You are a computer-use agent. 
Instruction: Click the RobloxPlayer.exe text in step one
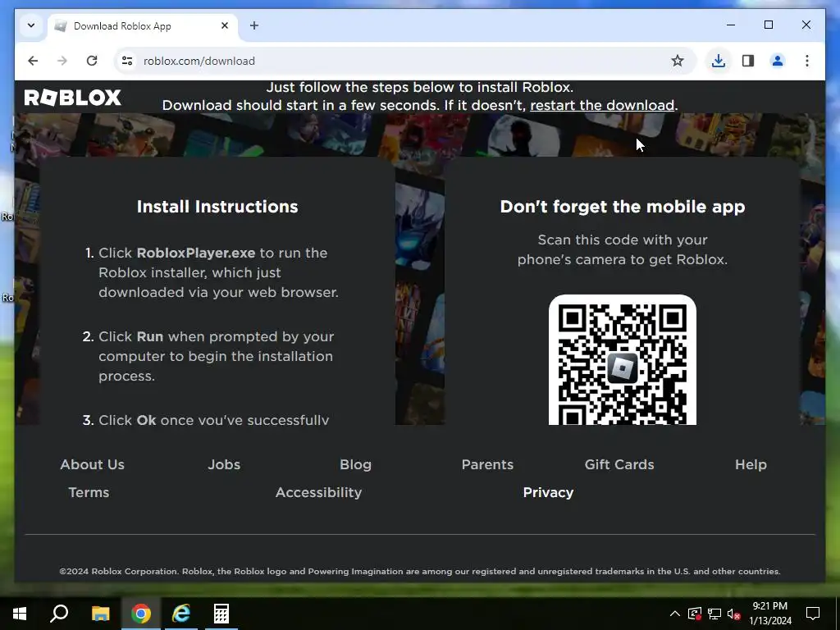pyautogui.click(x=196, y=253)
